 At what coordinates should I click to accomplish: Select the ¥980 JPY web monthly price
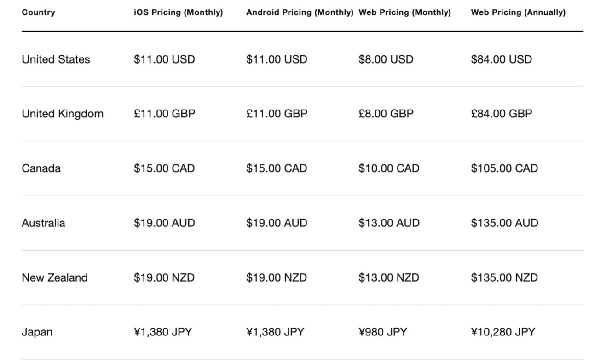click(x=383, y=332)
